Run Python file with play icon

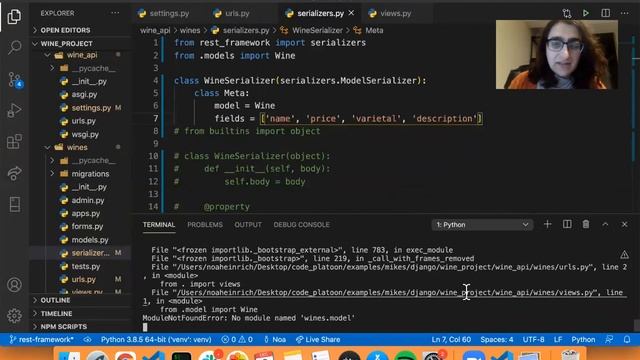586,13
